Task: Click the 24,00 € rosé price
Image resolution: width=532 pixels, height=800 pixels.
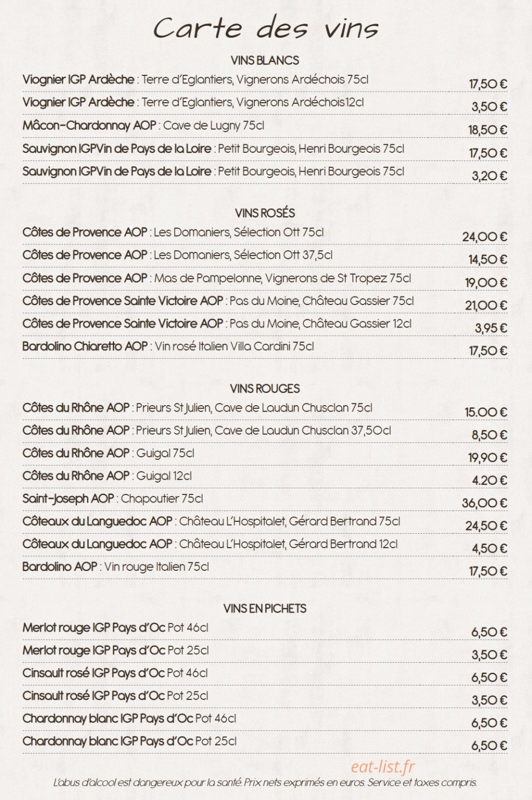Action: pyautogui.click(x=485, y=237)
